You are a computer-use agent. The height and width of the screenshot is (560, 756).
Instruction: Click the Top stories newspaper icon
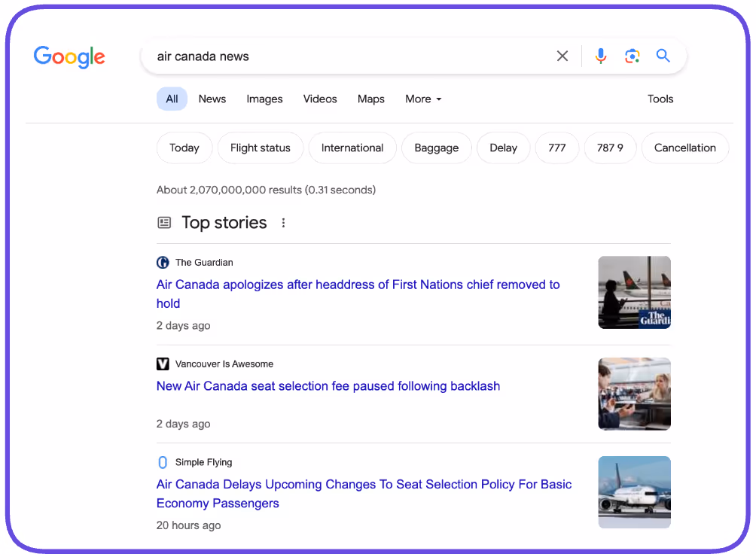pos(164,223)
